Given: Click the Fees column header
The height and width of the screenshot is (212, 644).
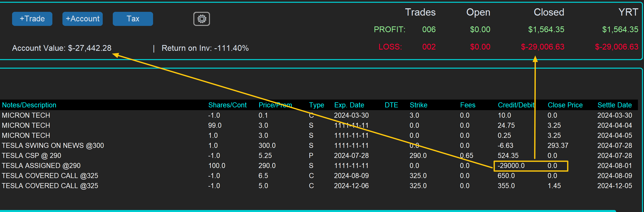Looking at the screenshot, I should pyautogui.click(x=468, y=105).
